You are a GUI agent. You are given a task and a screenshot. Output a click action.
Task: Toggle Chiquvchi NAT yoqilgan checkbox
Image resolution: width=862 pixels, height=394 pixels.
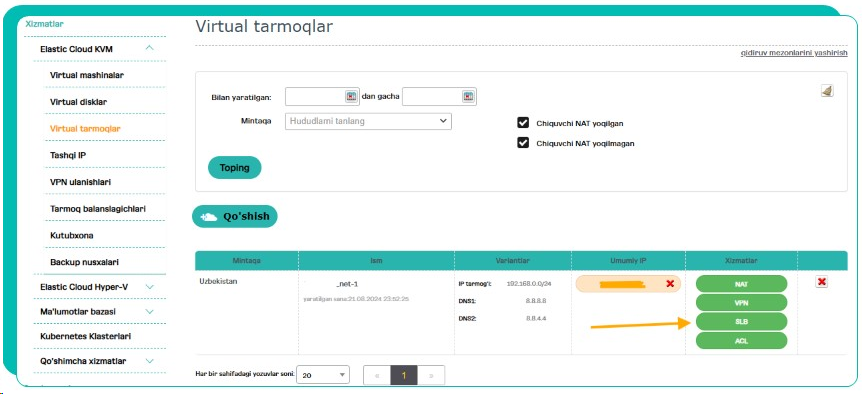pyautogui.click(x=523, y=123)
